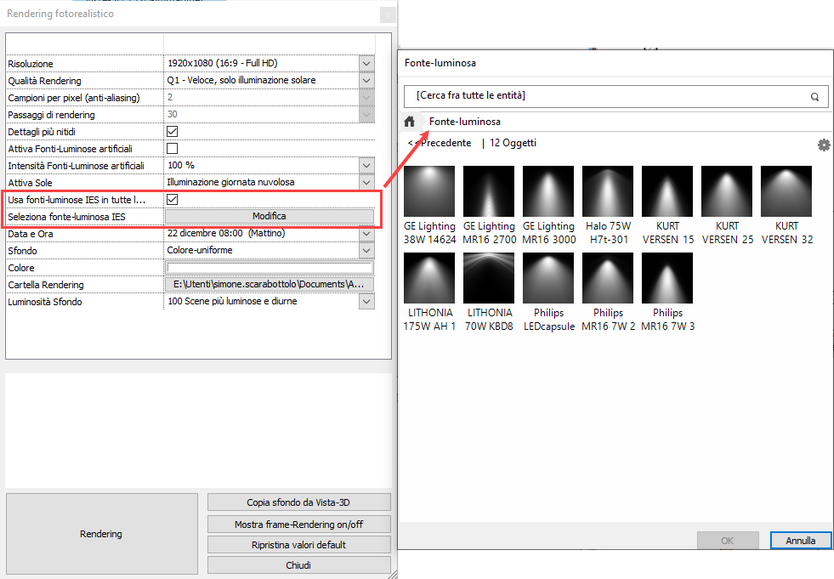Click the Cartella Rendering path button
The width and height of the screenshot is (834, 579).
coord(269,284)
